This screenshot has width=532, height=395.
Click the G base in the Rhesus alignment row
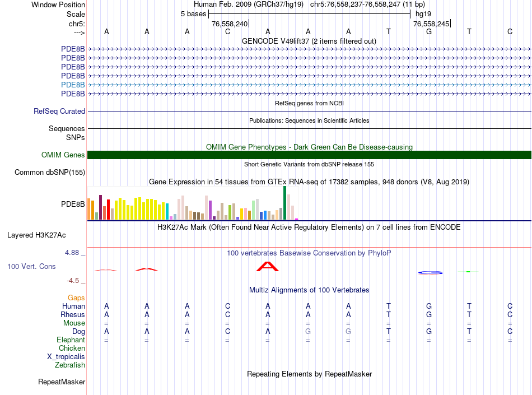point(429,314)
